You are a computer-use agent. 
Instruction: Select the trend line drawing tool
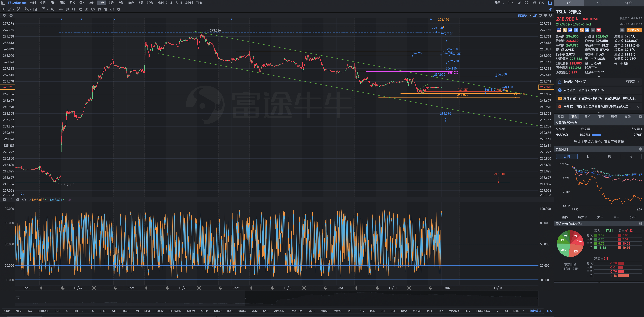[10, 9]
